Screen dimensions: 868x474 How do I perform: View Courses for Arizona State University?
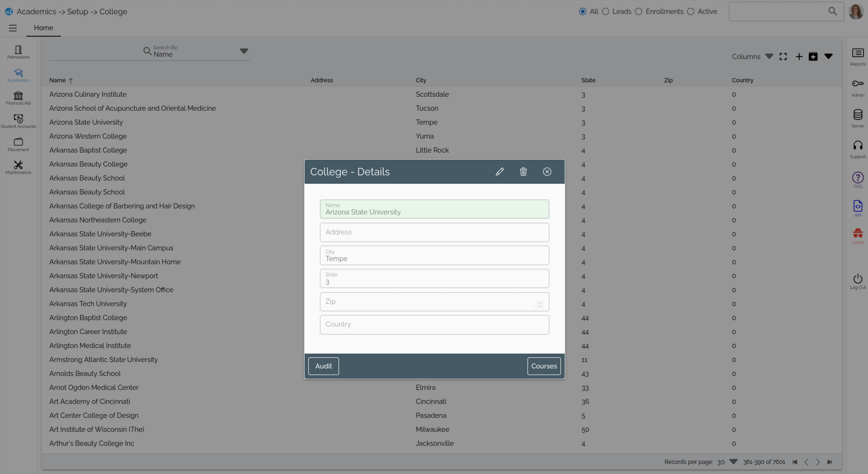(544, 366)
